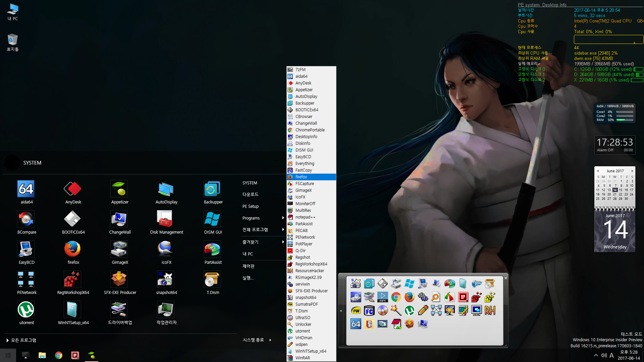Viewport: 644px width, 362px height.
Task: Open the volume icon in system tray
Action: click(x=604, y=355)
